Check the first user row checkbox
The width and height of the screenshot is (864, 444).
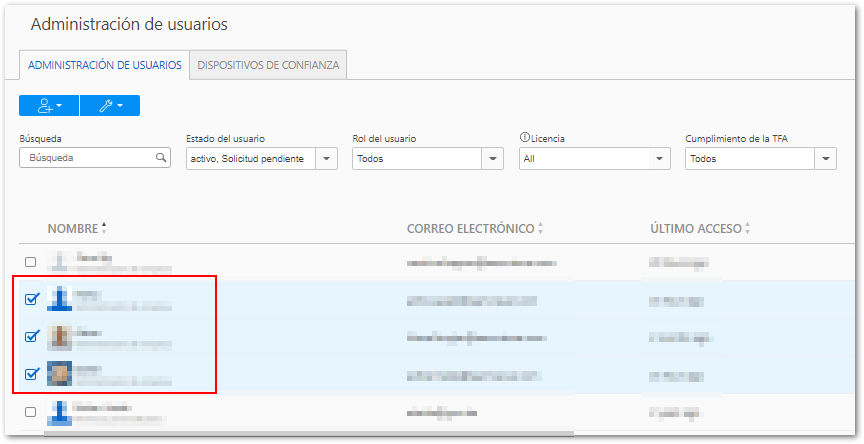[31, 262]
